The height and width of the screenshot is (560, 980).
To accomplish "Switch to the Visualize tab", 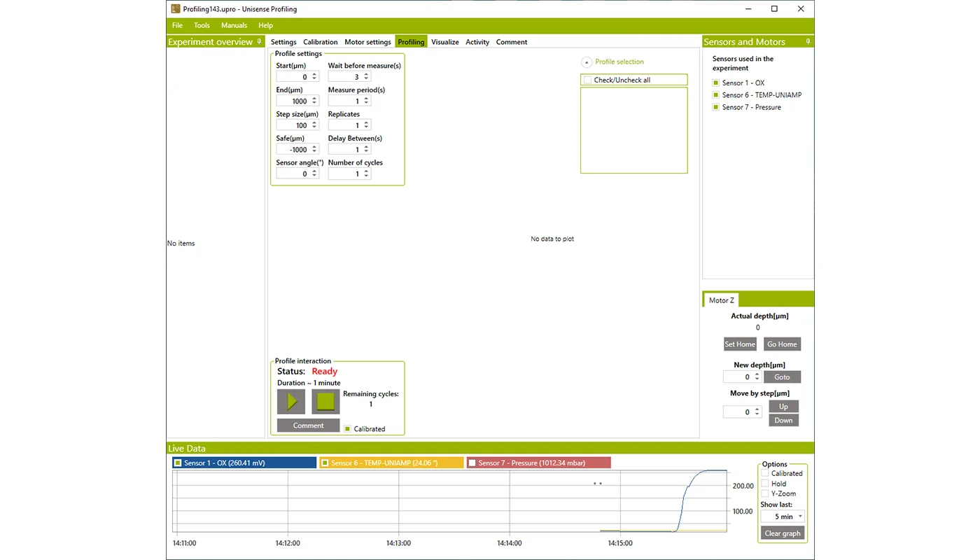I will click(x=445, y=42).
